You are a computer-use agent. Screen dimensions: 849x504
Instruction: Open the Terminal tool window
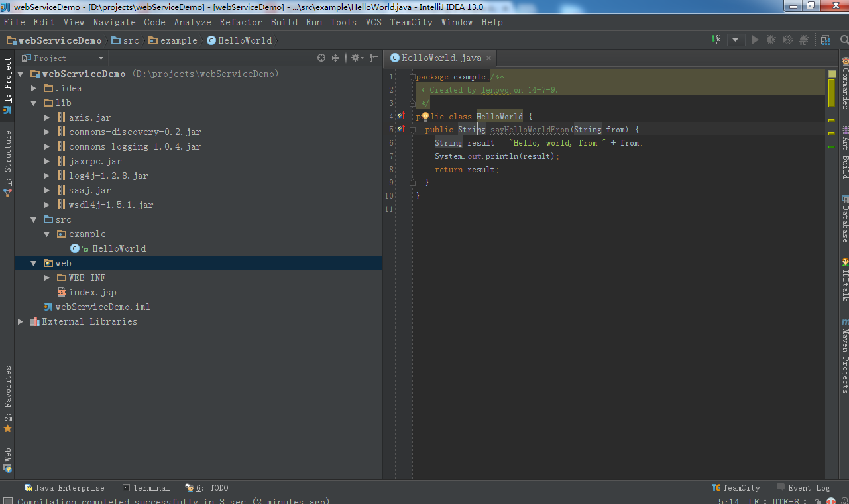[146, 488]
